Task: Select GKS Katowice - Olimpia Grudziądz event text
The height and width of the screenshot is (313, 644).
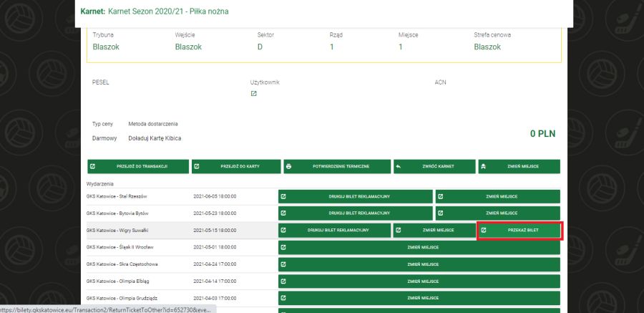Action: pyautogui.click(x=122, y=298)
